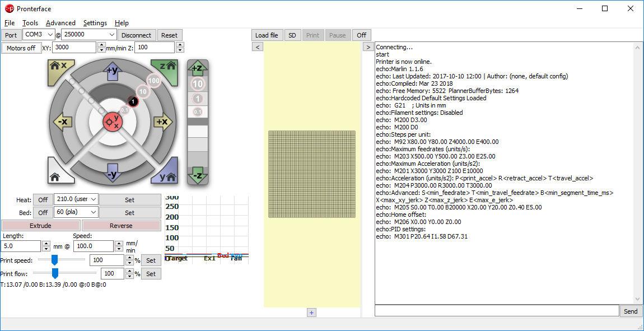
Task: Set the hotend temperature with Set
Action: point(130,200)
